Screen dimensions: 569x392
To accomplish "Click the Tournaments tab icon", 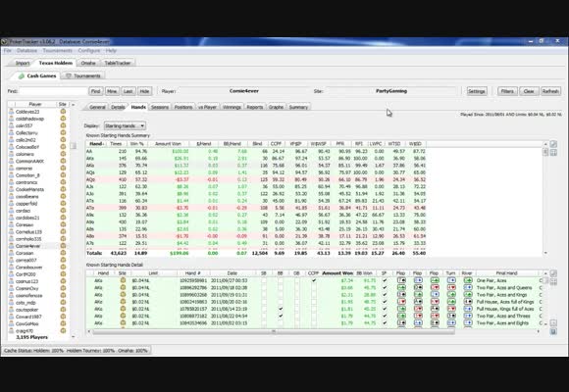I will 69,75.
